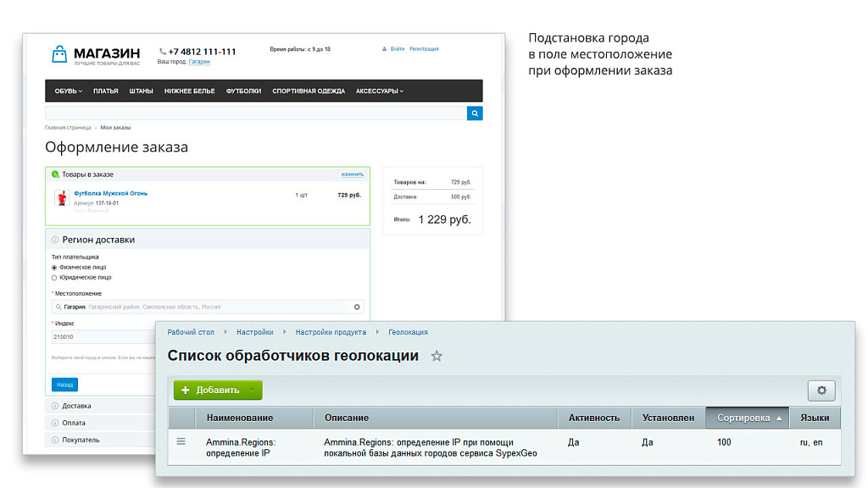The image size is (868, 488).
Task: Select Физическое лицо radio button
Action: pos(54,267)
